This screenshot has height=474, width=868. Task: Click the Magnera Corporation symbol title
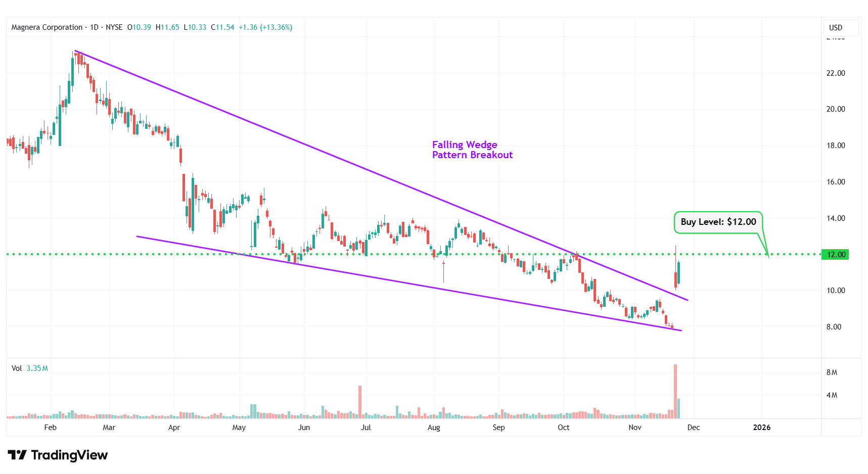(47, 27)
